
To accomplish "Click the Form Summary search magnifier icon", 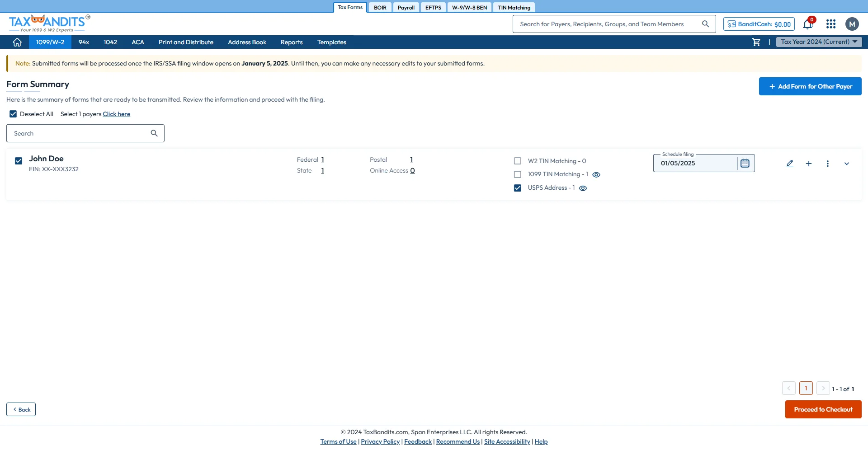I will (x=154, y=133).
